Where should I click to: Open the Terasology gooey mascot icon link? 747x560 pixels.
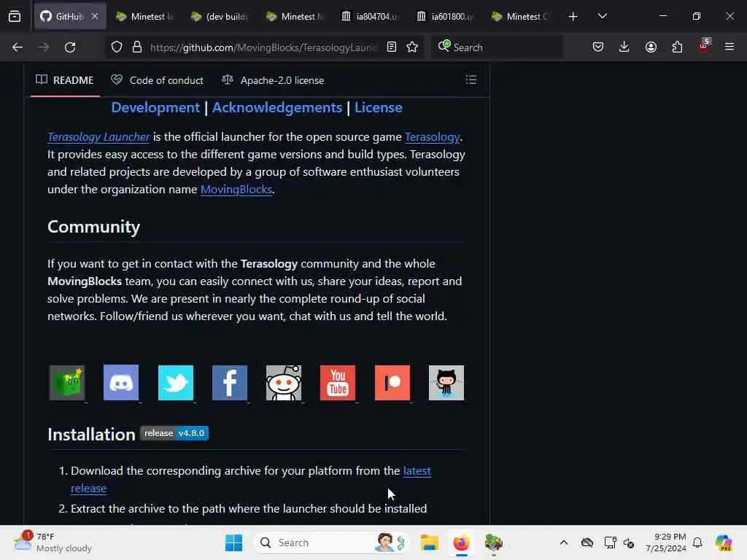(67, 382)
